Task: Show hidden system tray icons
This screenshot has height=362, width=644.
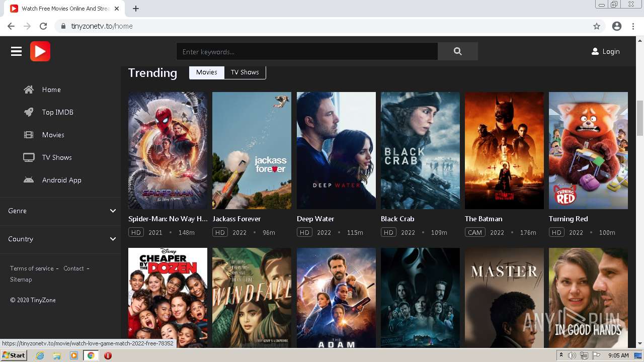Action: click(561, 355)
